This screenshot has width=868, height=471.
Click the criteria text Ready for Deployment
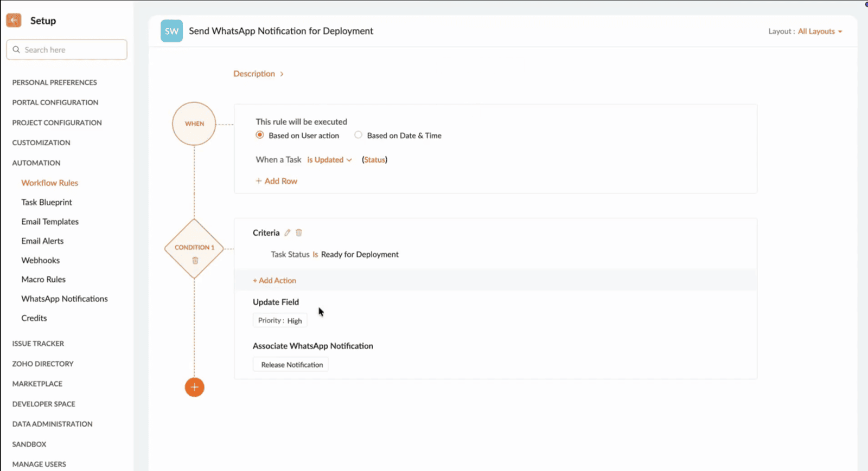click(360, 254)
